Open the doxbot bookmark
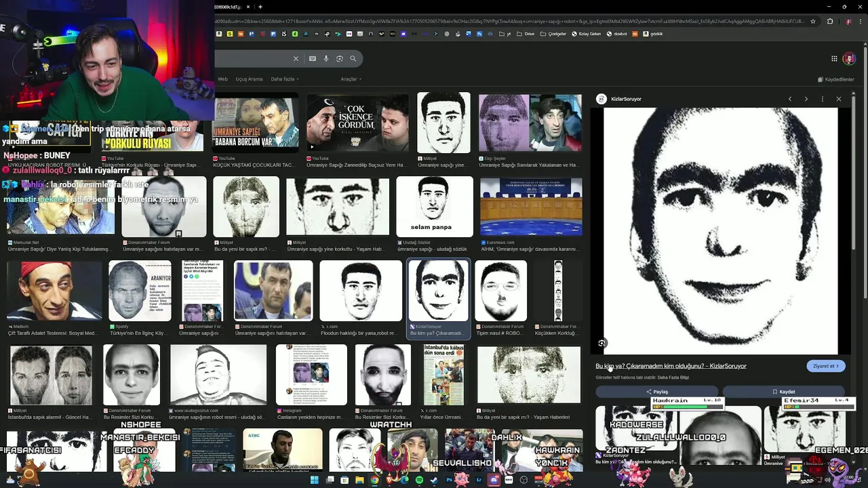 tap(617, 34)
